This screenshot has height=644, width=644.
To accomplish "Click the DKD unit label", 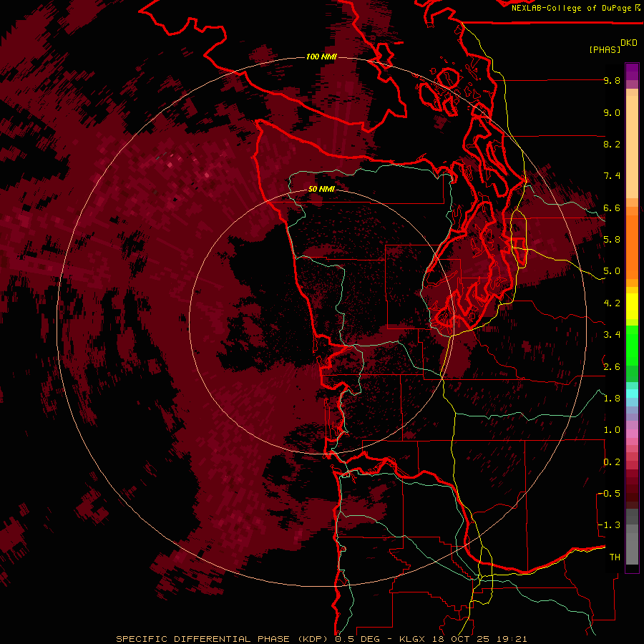I will tap(629, 43).
